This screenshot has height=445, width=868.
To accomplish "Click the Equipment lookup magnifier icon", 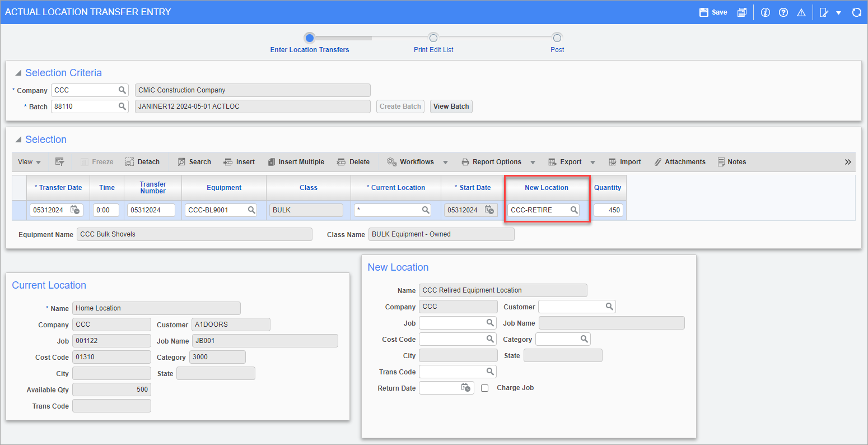I will [x=251, y=210].
